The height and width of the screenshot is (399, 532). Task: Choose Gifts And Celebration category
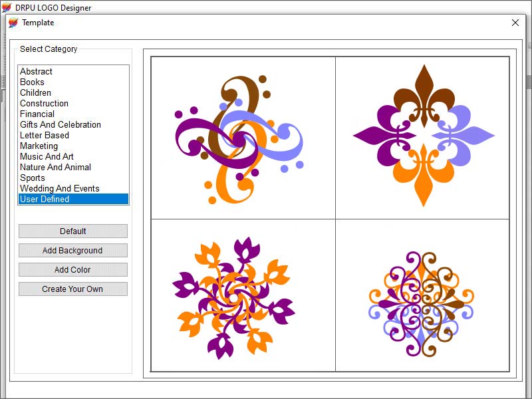pyautogui.click(x=61, y=125)
